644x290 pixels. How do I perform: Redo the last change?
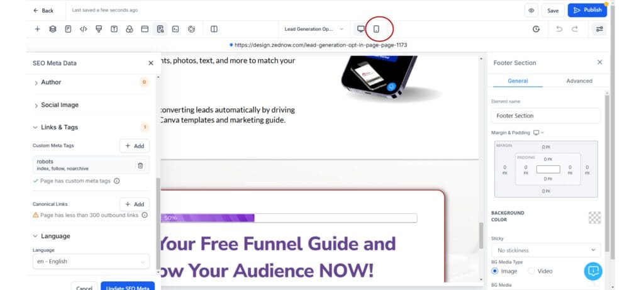pos(575,29)
